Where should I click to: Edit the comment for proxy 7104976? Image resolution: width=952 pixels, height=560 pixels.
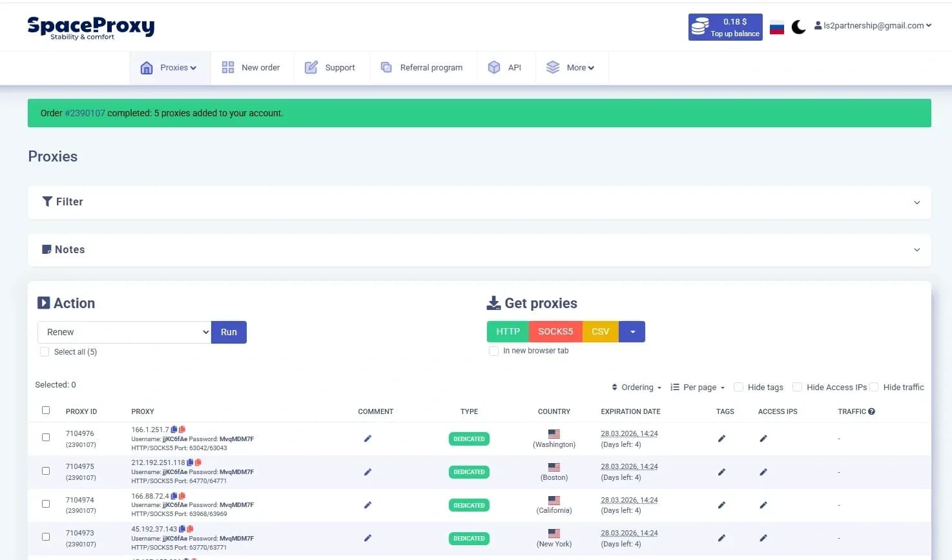(367, 439)
